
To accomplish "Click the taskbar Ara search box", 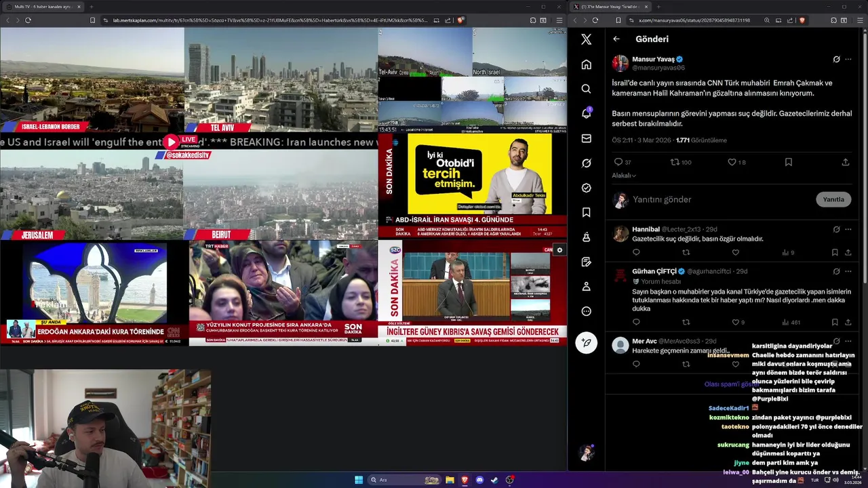I will pyautogui.click(x=405, y=480).
